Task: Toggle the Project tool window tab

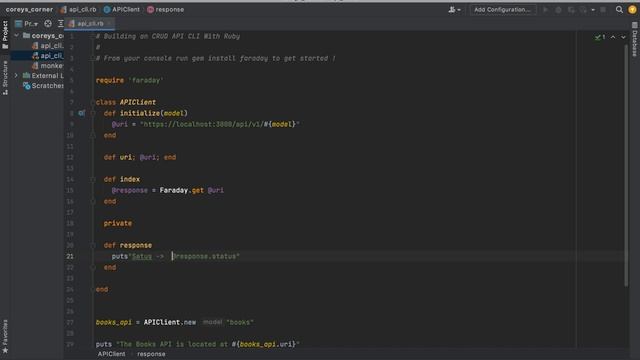Action: coord(5,35)
